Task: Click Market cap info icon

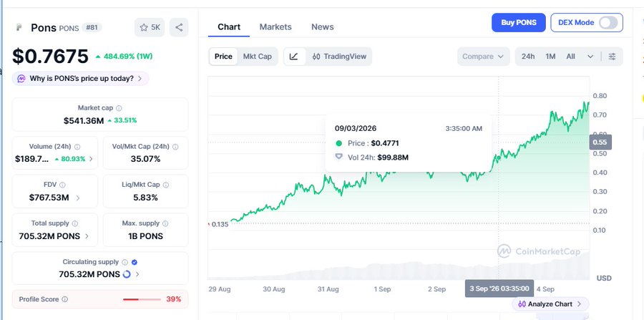Action: pyautogui.click(x=119, y=108)
